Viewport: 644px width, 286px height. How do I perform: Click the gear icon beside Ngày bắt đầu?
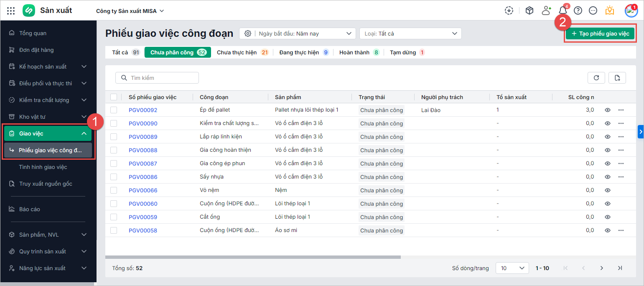tap(248, 33)
